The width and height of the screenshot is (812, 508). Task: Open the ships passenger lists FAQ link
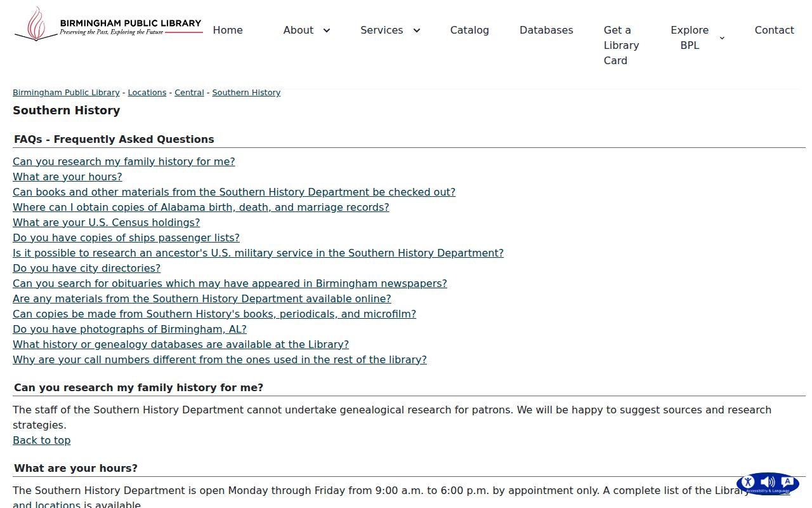pyautogui.click(x=126, y=237)
